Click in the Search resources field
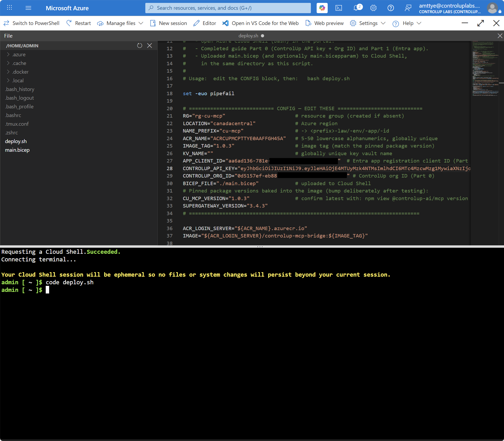The height and width of the screenshot is (441, 504). tap(228, 8)
